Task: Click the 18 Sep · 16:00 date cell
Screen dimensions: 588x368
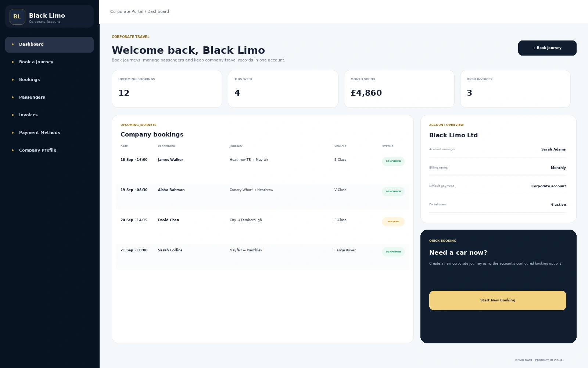Action: 134,160
